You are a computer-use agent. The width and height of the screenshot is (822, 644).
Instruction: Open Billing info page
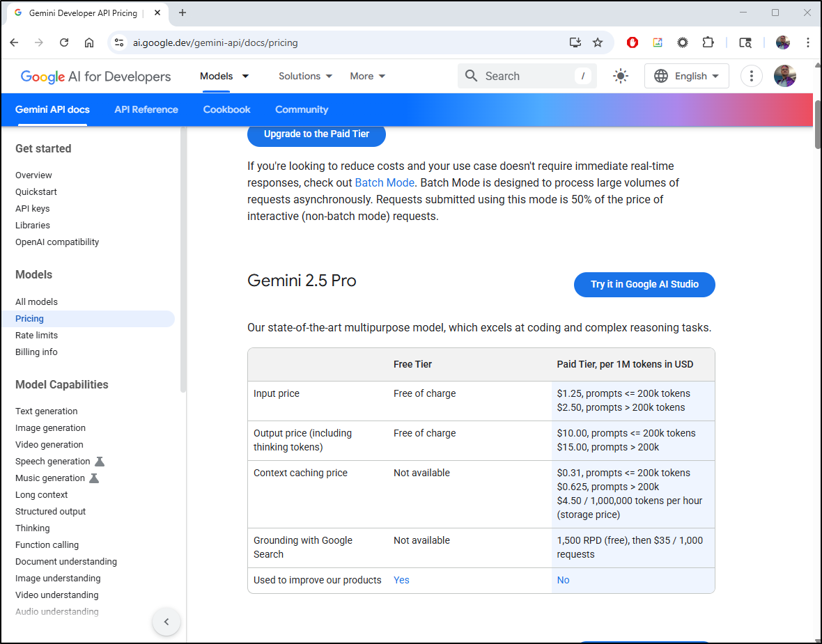36,352
